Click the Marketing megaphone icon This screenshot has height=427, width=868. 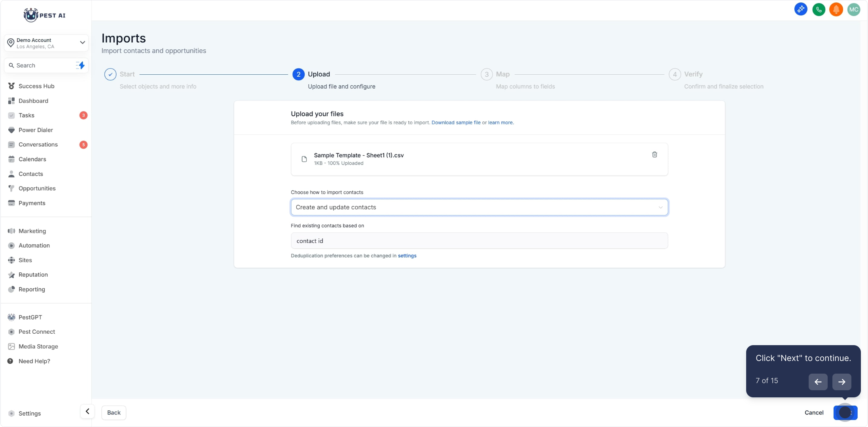pos(11,231)
